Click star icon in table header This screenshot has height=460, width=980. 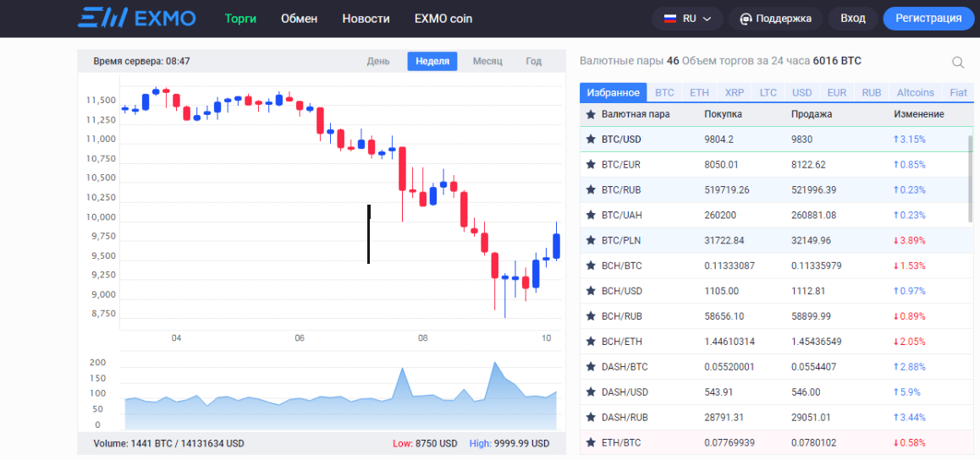592,114
